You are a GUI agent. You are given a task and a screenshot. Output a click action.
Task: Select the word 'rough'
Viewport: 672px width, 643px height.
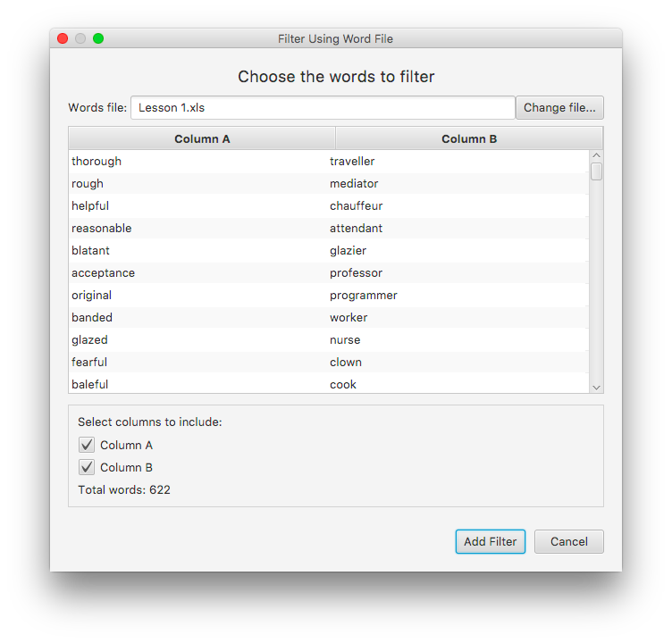pos(88,184)
